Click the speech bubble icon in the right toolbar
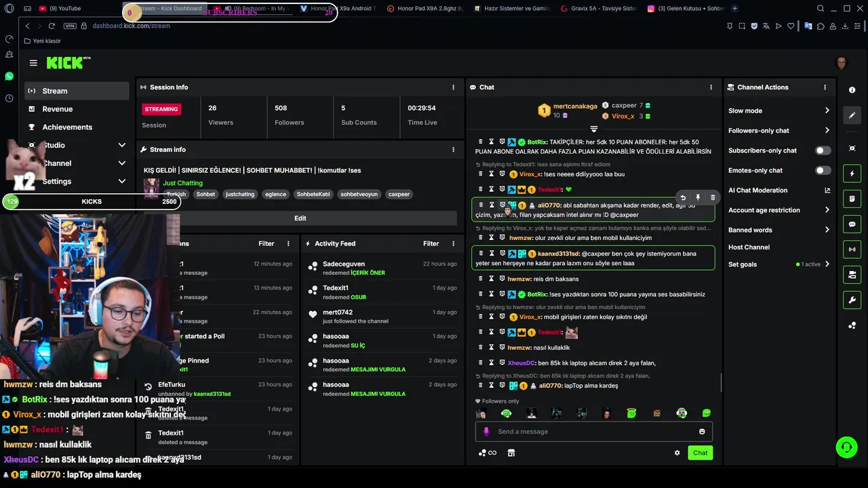The image size is (868, 488). click(852, 224)
